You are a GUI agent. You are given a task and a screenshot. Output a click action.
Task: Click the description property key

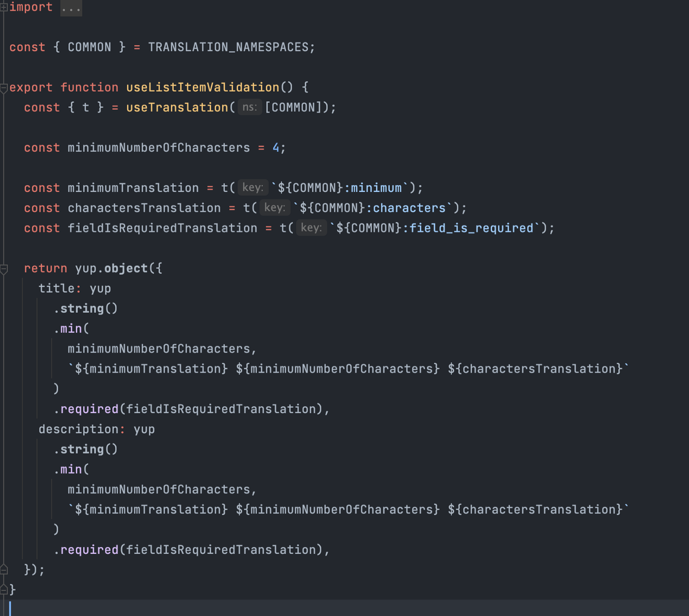click(x=79, y=429)
